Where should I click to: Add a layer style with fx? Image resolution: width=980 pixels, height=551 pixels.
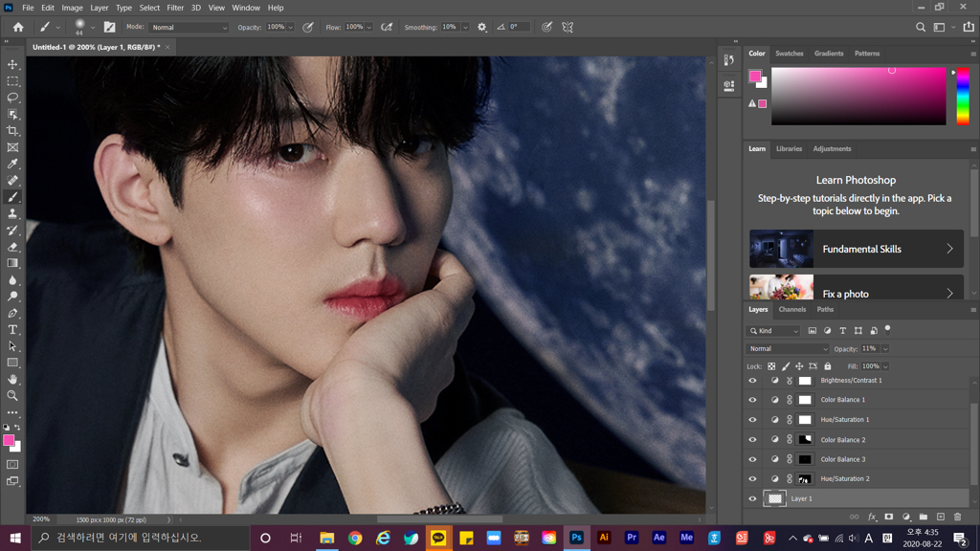click(872, 517)
